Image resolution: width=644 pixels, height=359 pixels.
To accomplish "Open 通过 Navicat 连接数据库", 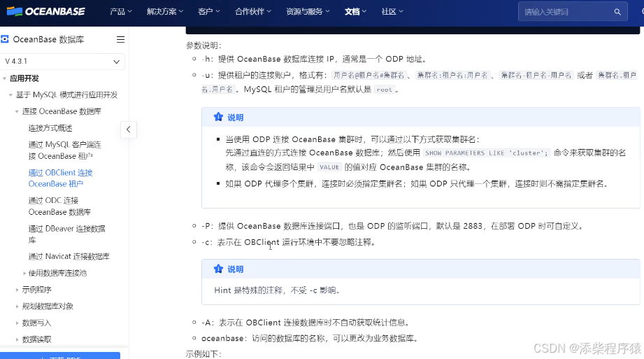I will pyautogui.click(x=69, y=256).
